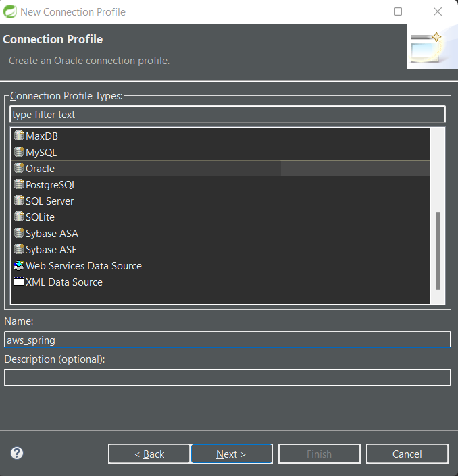Click the PostgreSQL database icon

(19, 184)
